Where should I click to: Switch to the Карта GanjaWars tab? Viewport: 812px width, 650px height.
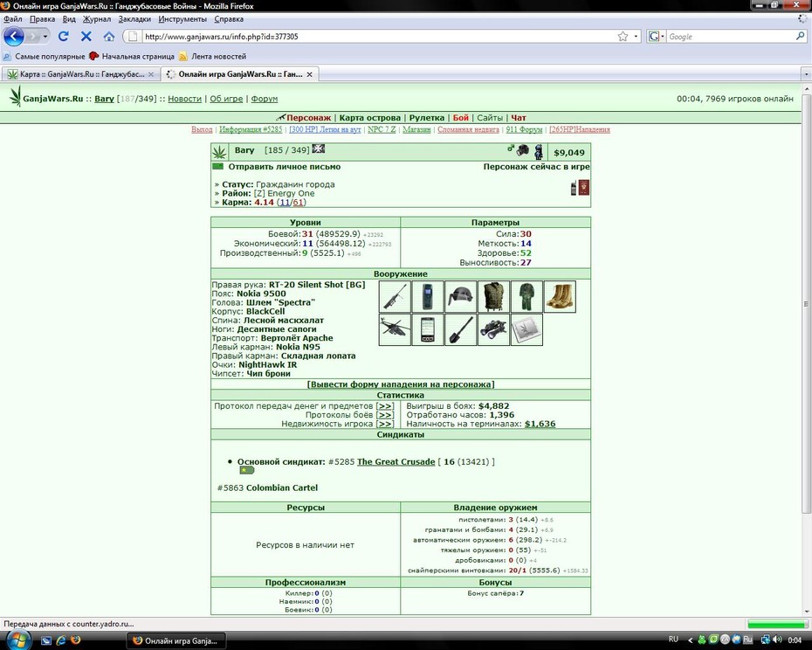tap(80, 74)
